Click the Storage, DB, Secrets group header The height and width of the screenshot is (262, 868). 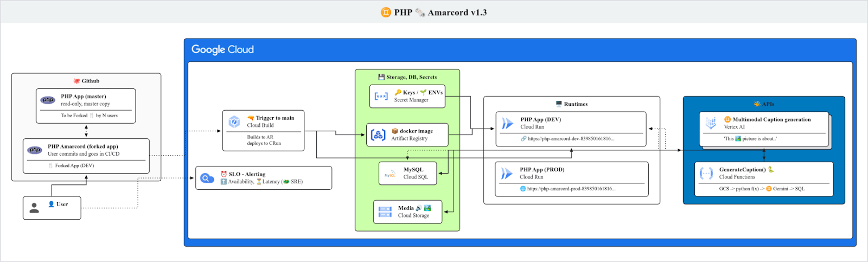(x=407, y=77)
